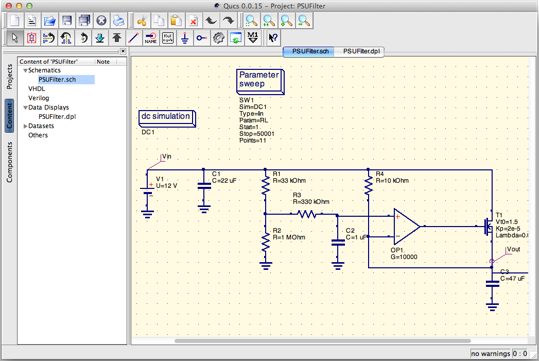
Task: Select the Wire drawing tool
Action: pyautogui.click(x=134, y=37)
